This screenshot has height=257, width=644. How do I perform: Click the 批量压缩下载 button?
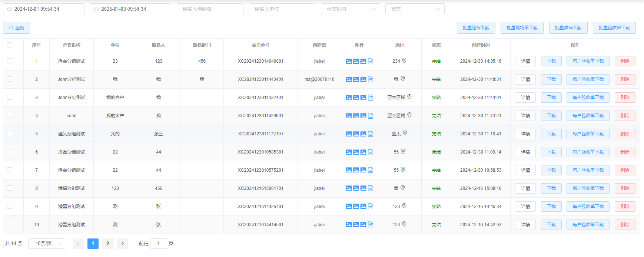(476, 28)
